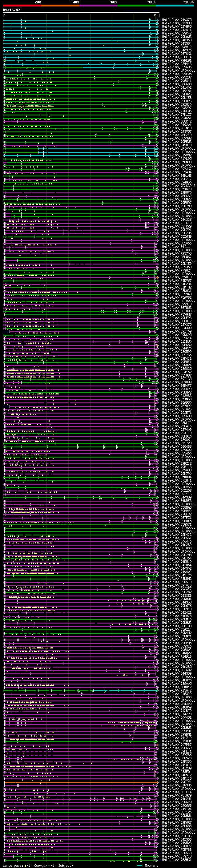Select the UniRef100_Q07PB7 label
The image size is (197, 868).
[x=177, y=745]
